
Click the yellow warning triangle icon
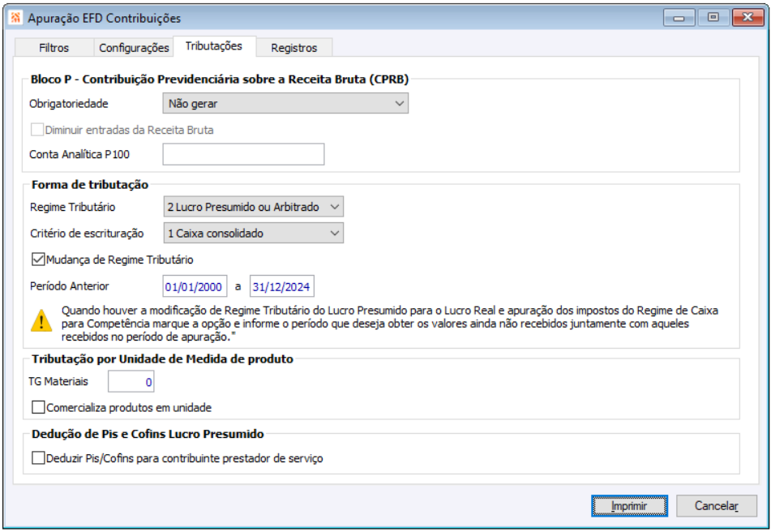(x=41, y=320)
